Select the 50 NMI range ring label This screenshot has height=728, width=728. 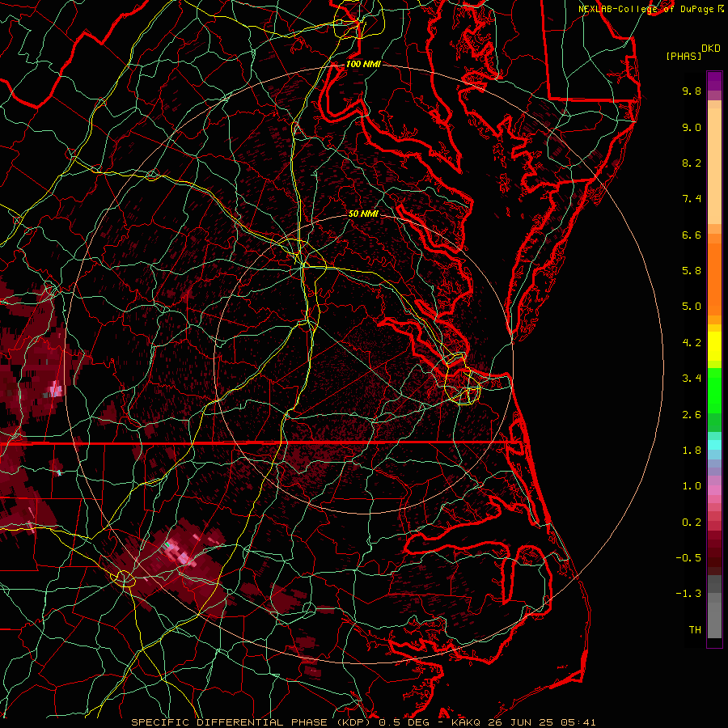coord(363,214)
